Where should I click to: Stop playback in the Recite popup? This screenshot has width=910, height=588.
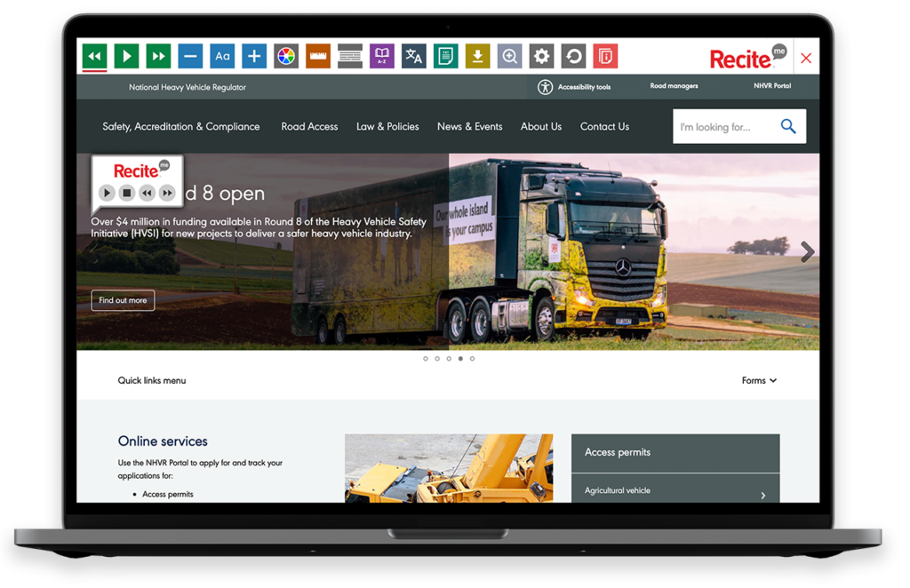click(x=126, y=193)
